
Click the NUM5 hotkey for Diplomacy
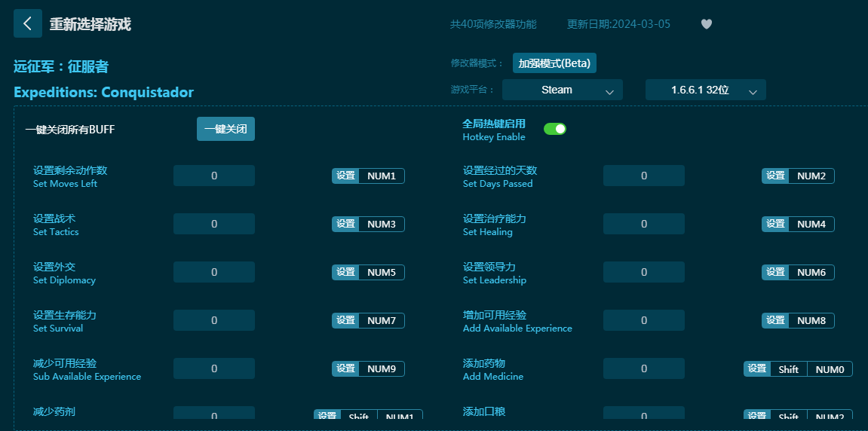coord(381,272)
